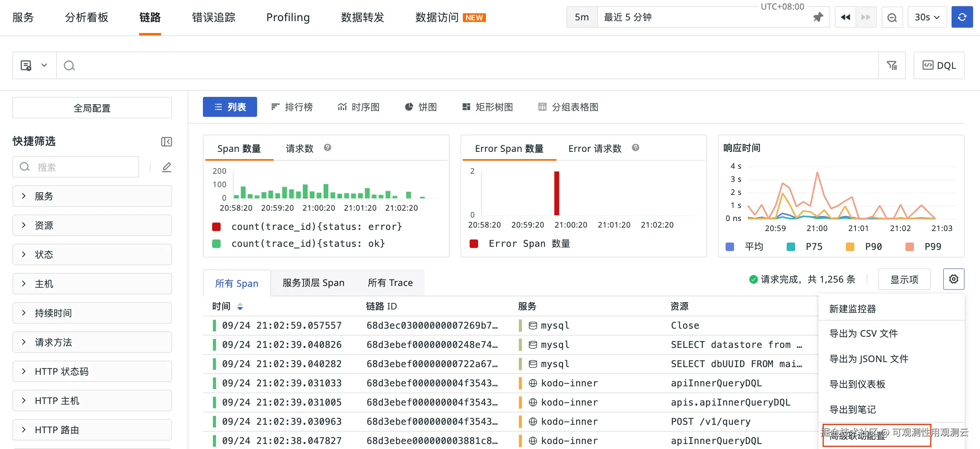Expand the HTTP 状态码 filter group

pos(92,371)
